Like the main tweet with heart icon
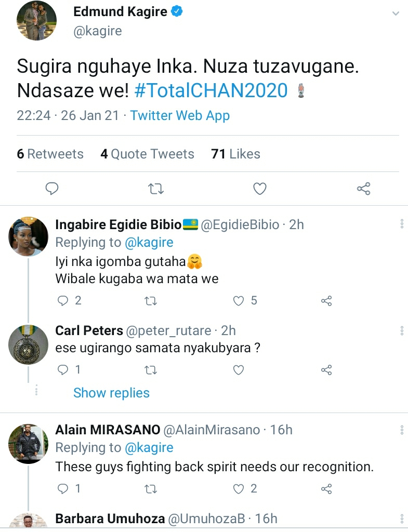Viewport: 408px width, 532px height. [x=259, y=189]
